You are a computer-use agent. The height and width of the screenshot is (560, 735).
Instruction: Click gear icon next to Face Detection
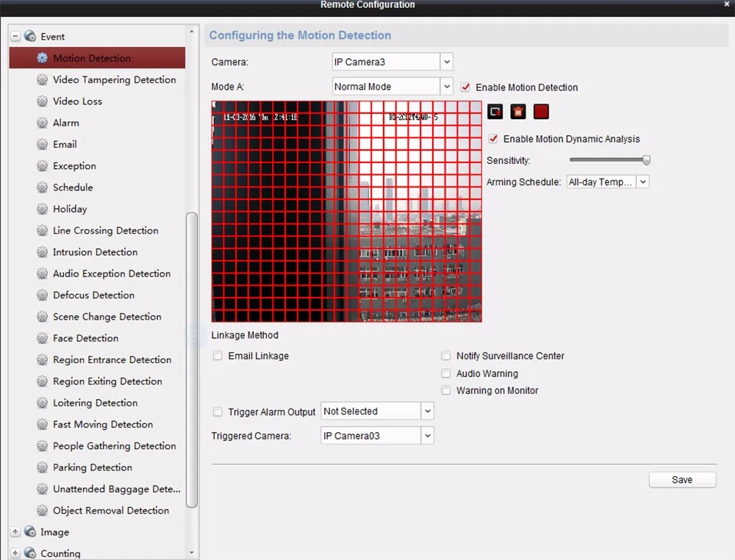tap(42, 338)
